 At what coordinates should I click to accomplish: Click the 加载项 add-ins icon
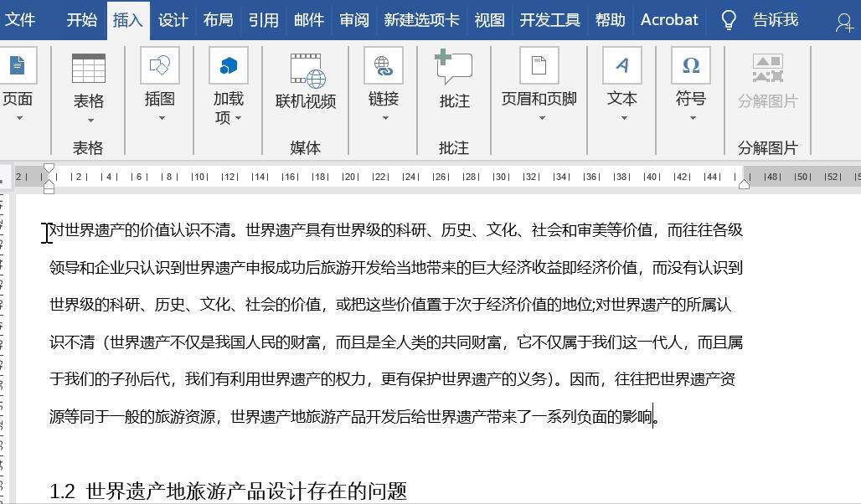point(229,65)
